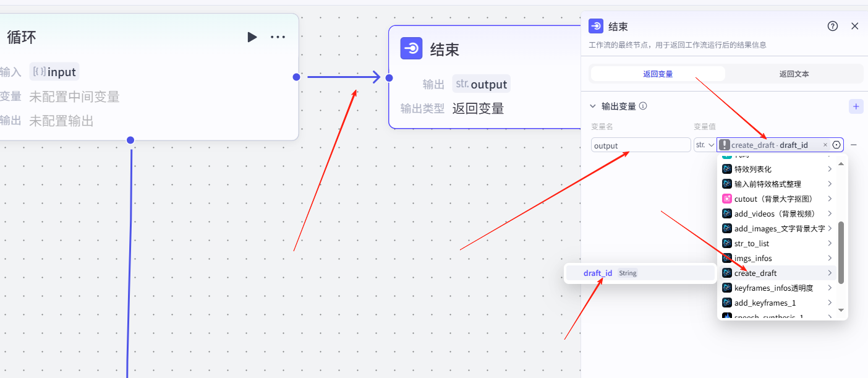Click the node list scrollbar down arrow

[x=840, y=310]
